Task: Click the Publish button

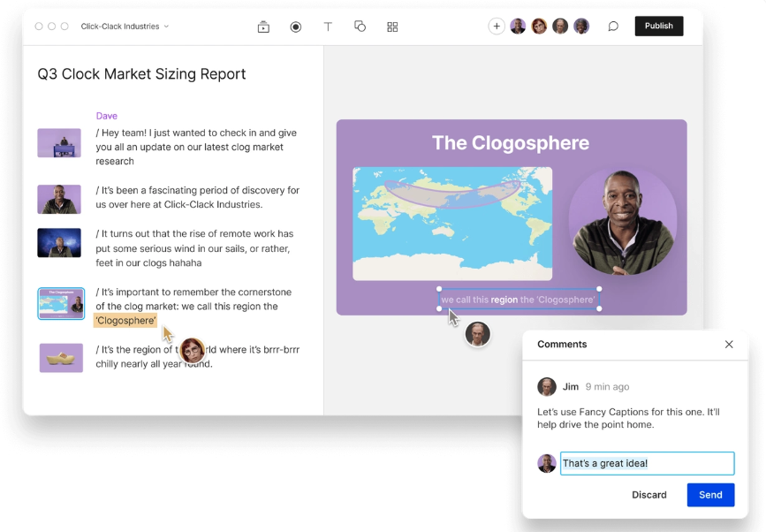Action: point(658,27)
